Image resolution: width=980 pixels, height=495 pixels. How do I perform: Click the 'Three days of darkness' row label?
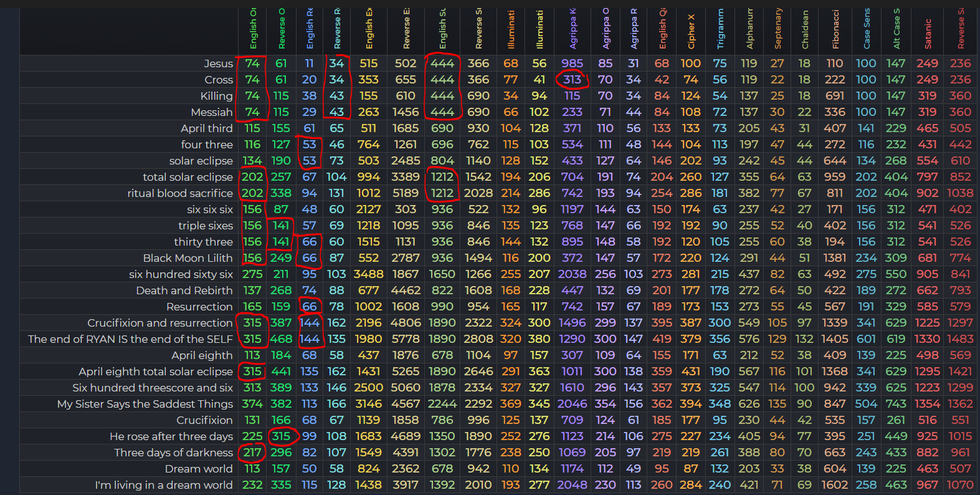pos(174,452)
